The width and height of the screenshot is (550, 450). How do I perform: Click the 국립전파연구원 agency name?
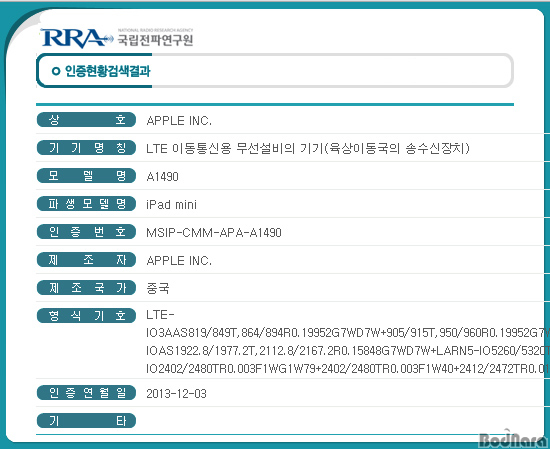pyautogui.click(x=155, y=40)
